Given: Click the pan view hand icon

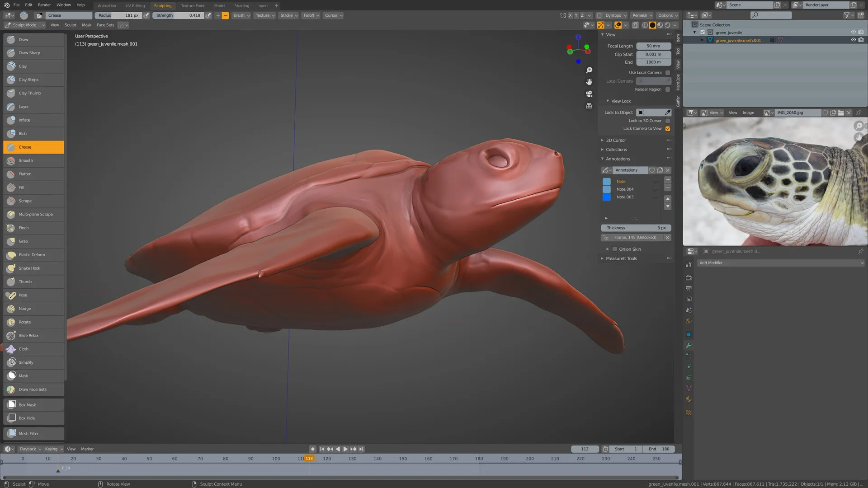Looking at the screenshot, I should click(589, 82).
